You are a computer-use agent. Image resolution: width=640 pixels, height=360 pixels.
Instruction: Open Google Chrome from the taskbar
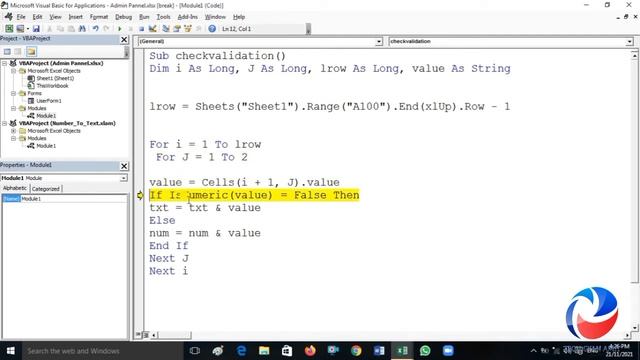356,351
